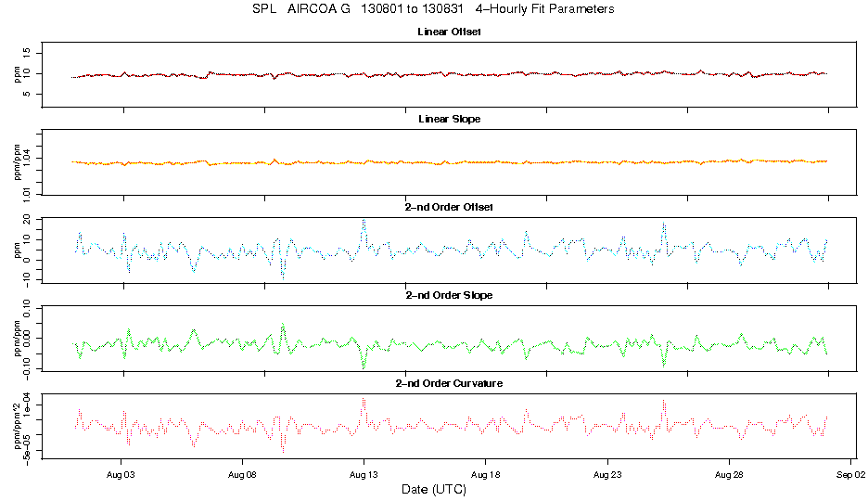
Task: Click the 2-nd Order Slope panel title
Action: 449,295
